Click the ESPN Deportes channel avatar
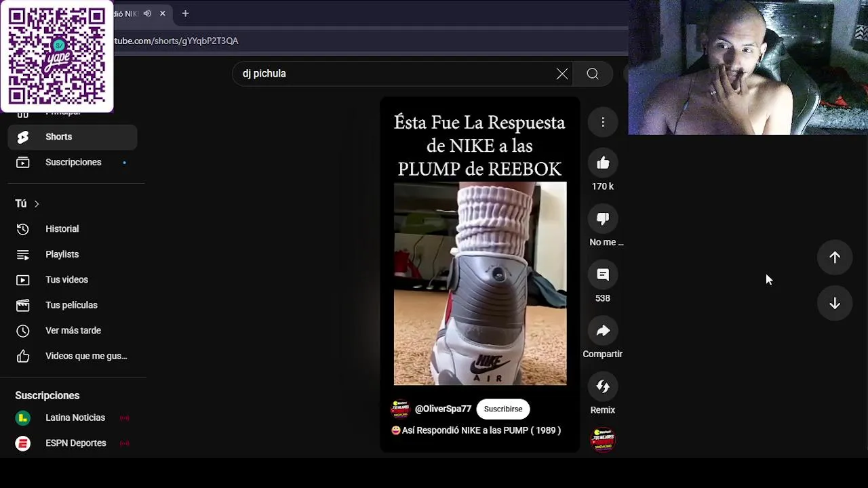 tap(23, 443)
